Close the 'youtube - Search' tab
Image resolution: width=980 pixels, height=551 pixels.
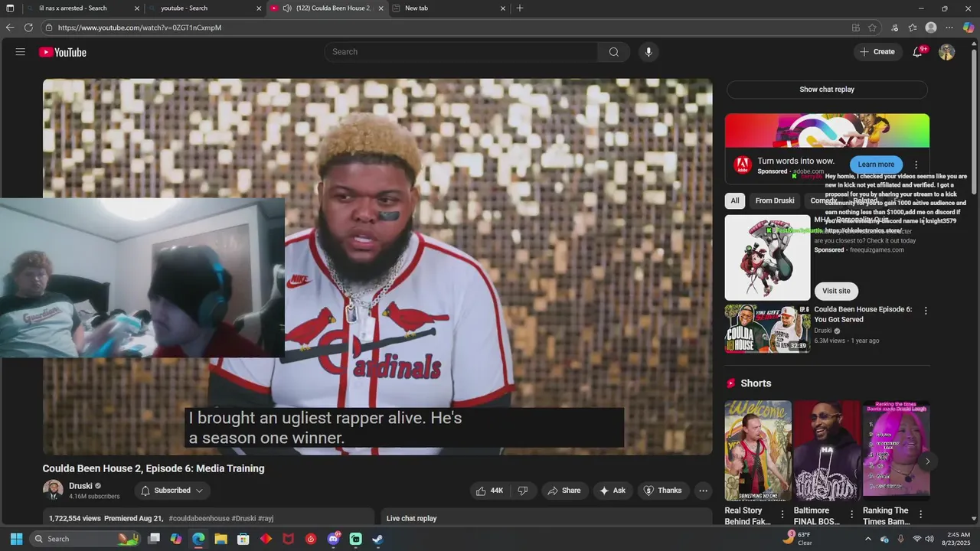(x=259, y=8)
